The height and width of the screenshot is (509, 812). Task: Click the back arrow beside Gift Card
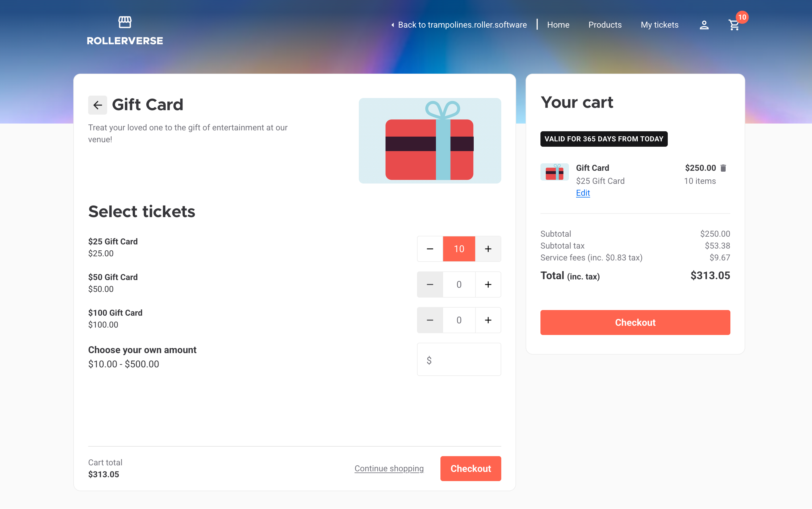click(98, 105)
